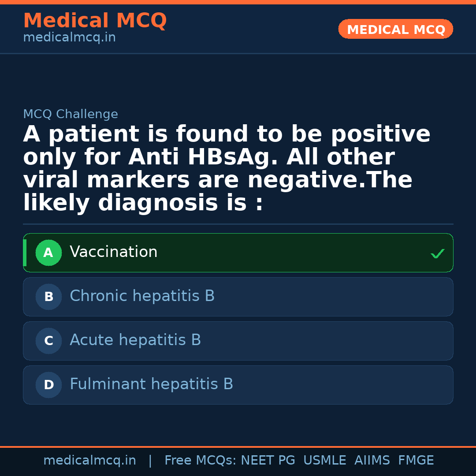The image size is (476, 476).
Task: Click the Medical MCQ header title
Action: (x=95, y=21)
